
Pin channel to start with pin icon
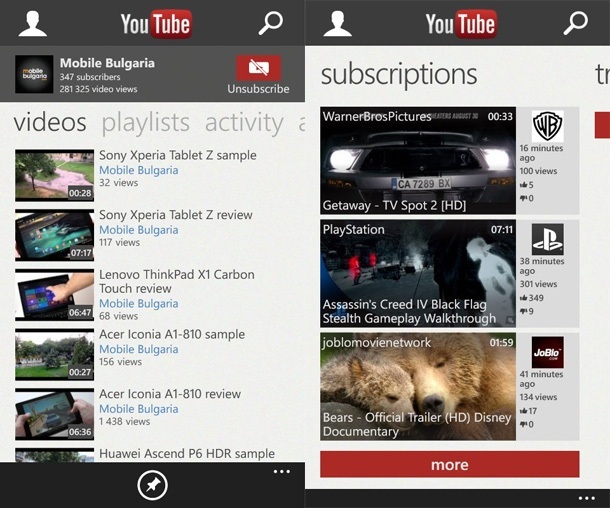[x=152, y=485]
